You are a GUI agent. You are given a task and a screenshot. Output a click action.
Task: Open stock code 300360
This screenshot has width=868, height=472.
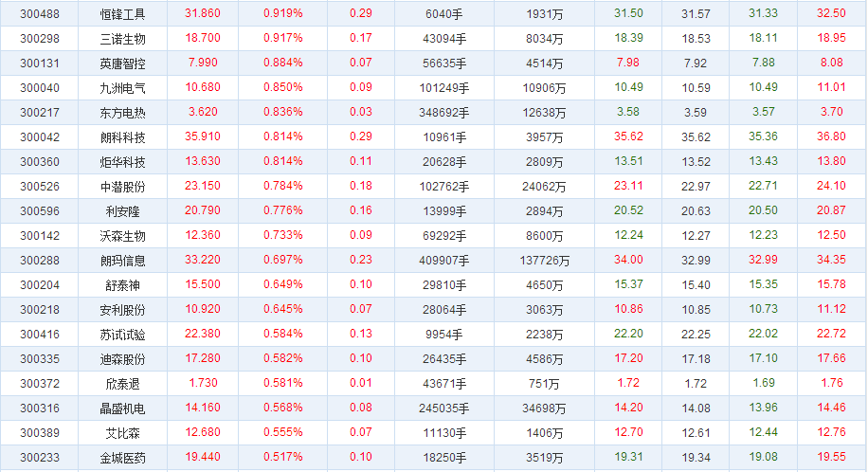39,162
